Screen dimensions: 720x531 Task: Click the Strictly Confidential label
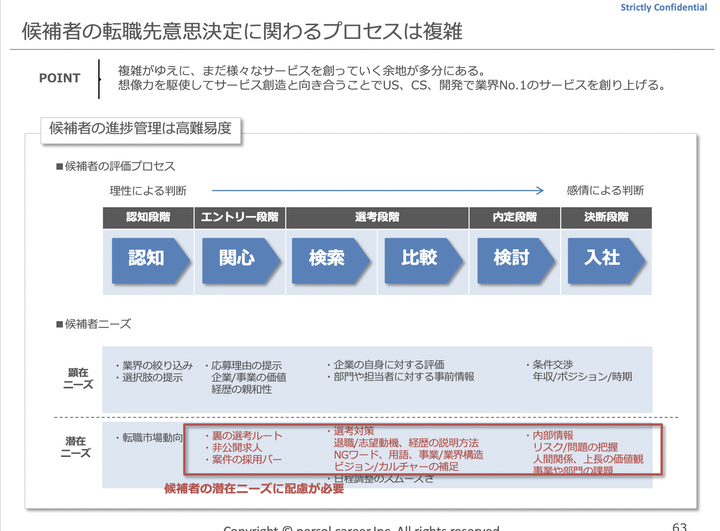coord(664,7)
